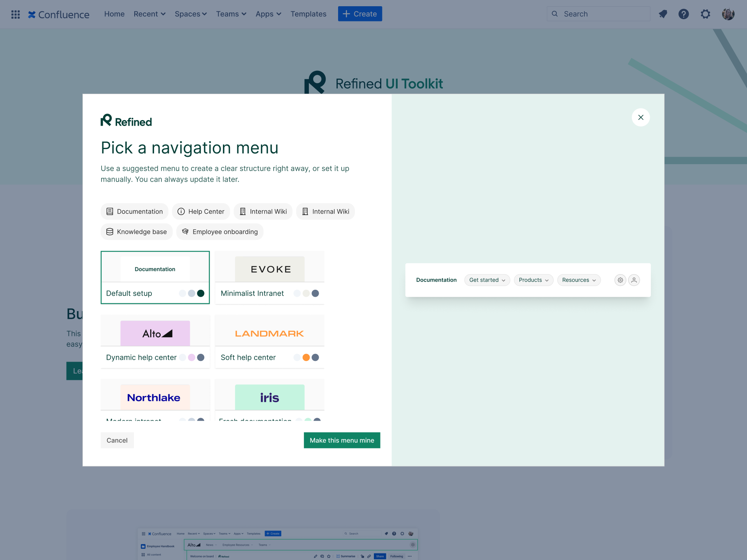
Task: Open notifications via the bell icon
Action: (663, 14)
